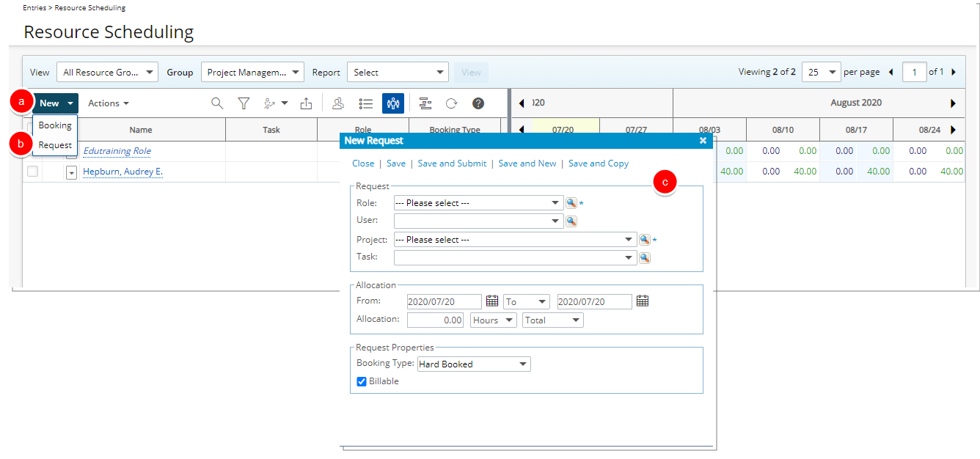Move weeks back with arrow before 07/20

[x=522, y=130]
